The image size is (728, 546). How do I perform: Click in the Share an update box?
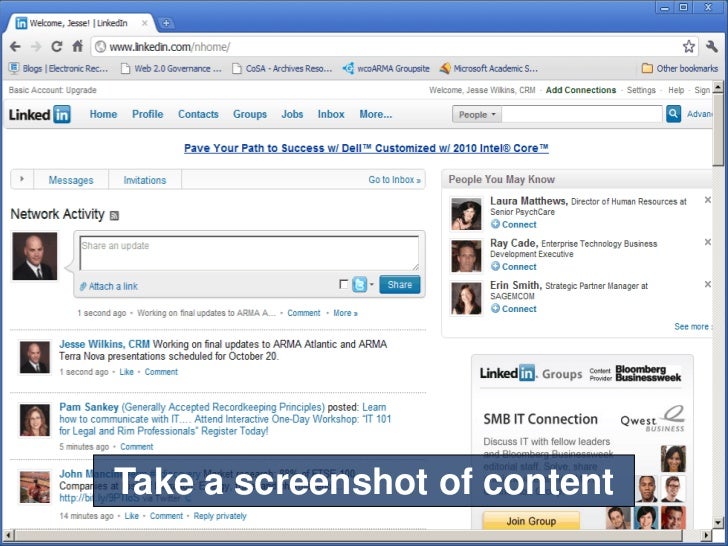click(249, 253)
